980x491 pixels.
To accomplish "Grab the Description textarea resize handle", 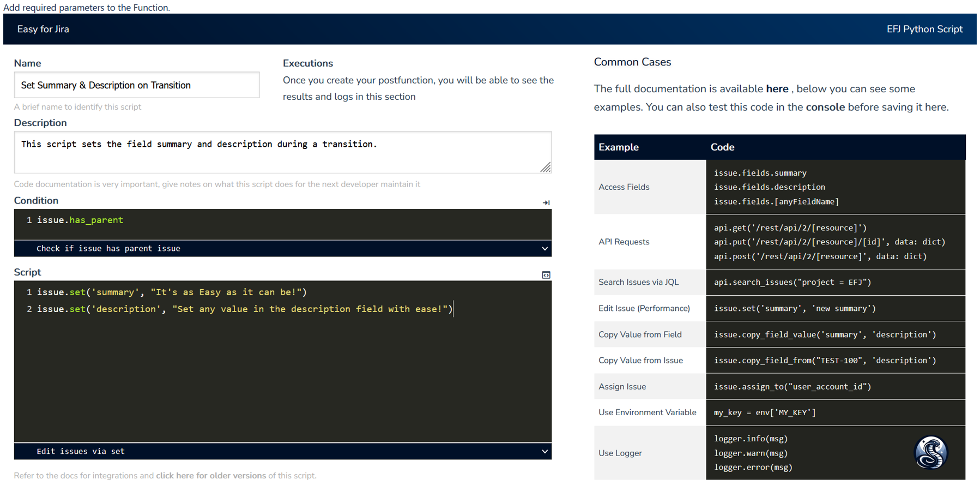I will [x=545, y=167].
